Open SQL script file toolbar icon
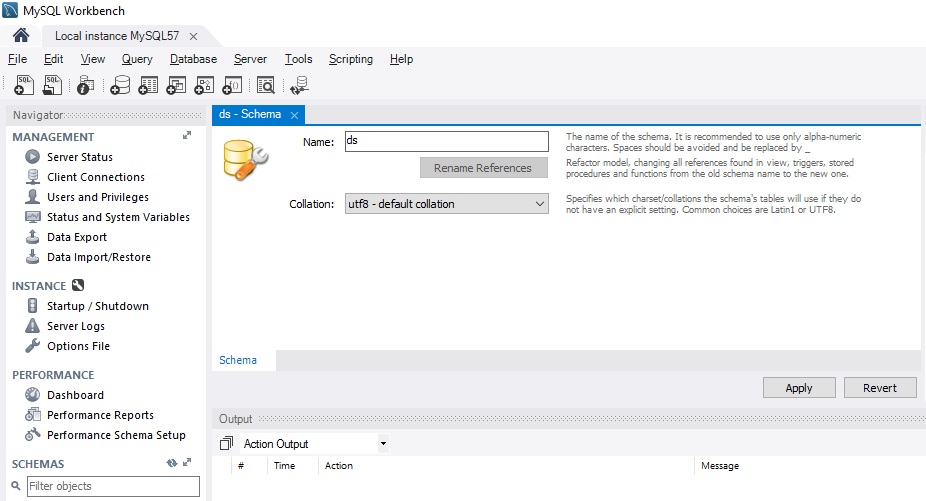 point(52,85)
